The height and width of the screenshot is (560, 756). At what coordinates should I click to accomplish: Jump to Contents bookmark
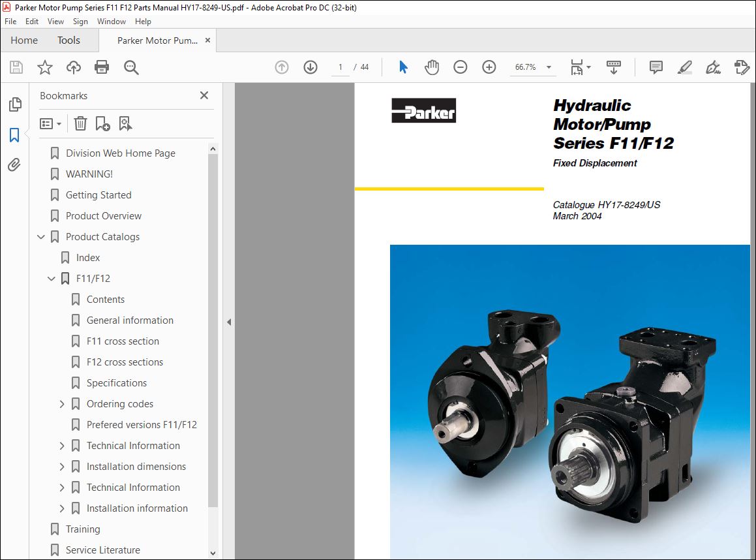click(x=106, y=300)
